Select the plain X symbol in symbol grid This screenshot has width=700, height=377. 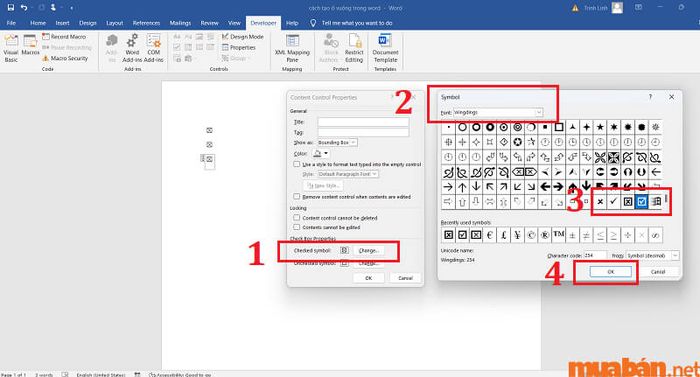point(600,202)
